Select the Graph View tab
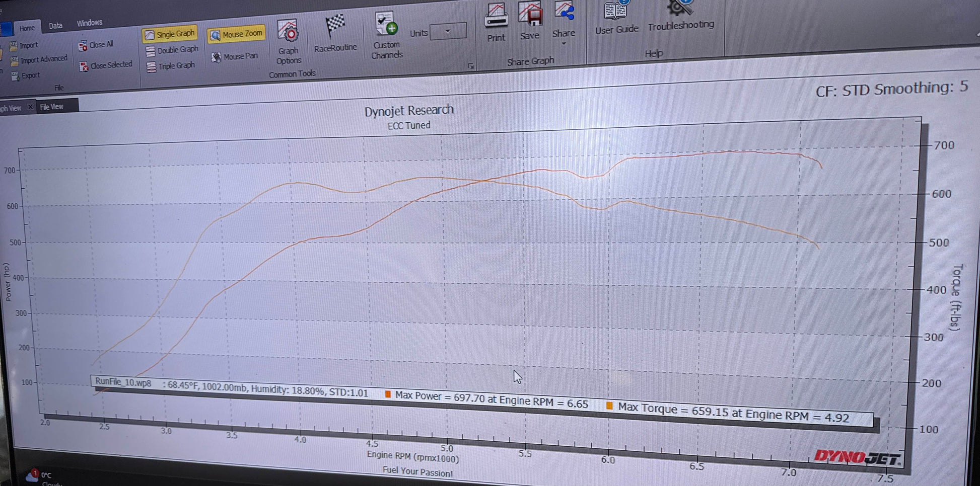This screenshot has width=980, height=486. click(11, 108)
